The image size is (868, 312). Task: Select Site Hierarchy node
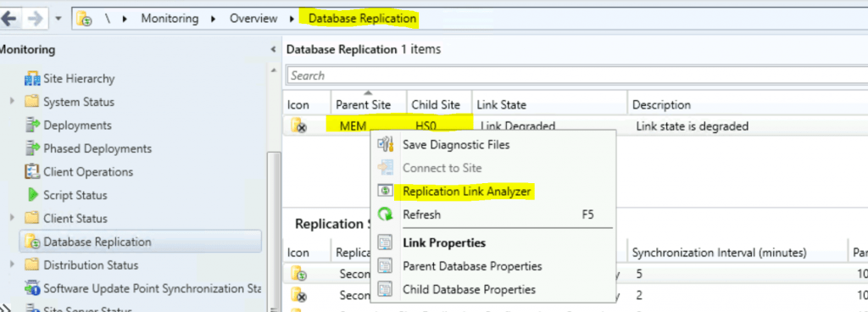[x=79, y=79]
